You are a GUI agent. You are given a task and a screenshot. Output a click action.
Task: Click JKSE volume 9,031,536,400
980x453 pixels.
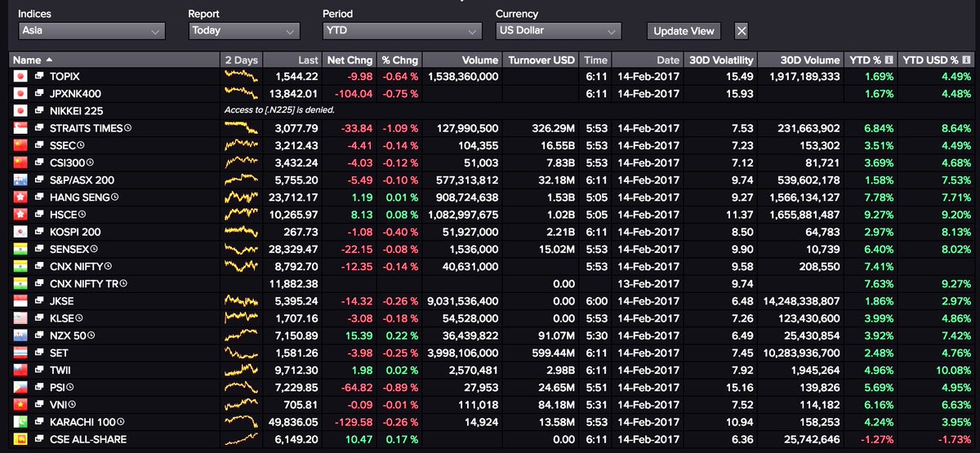pos(461,301)
